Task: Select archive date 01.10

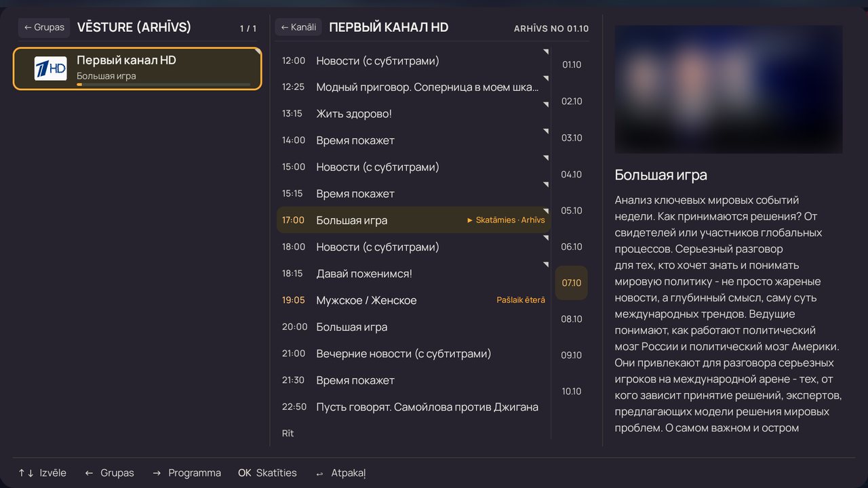Action: [x=572, y=65]
